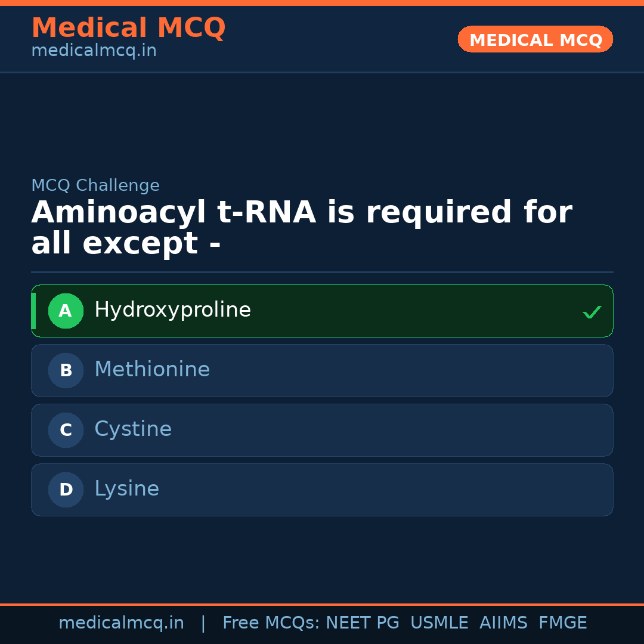This screenshot has height=644, width=644.
Task: Click USMLE in the footer
Action: click(x=439, y=623)
